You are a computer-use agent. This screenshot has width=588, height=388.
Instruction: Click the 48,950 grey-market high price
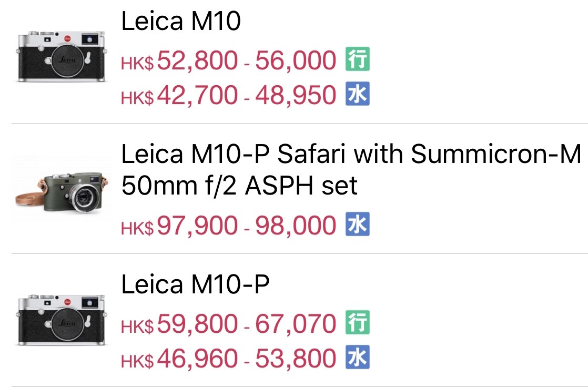pos(296,96)
